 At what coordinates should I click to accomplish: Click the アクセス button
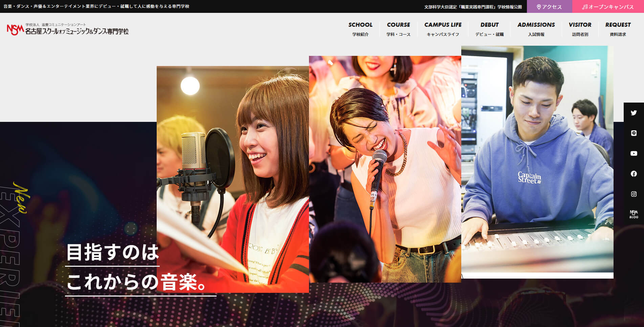pos(549,6)
